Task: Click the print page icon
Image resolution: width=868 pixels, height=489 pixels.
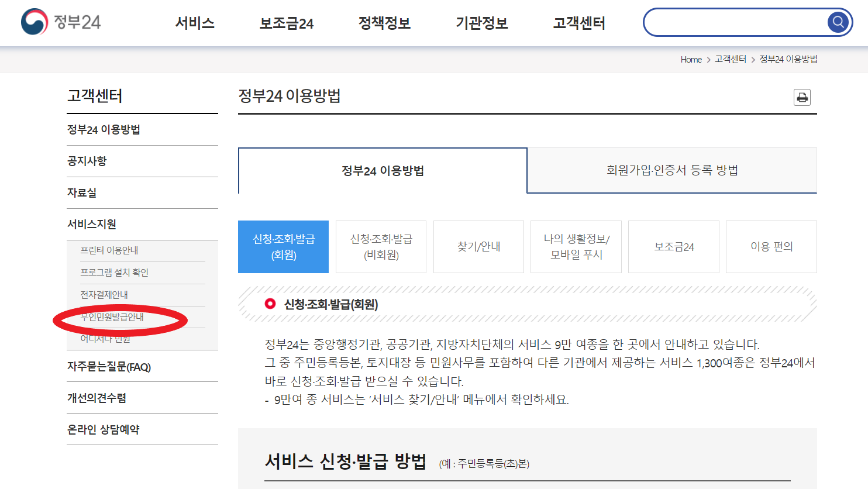Action: pyautogui.click(x=802, y=97)
